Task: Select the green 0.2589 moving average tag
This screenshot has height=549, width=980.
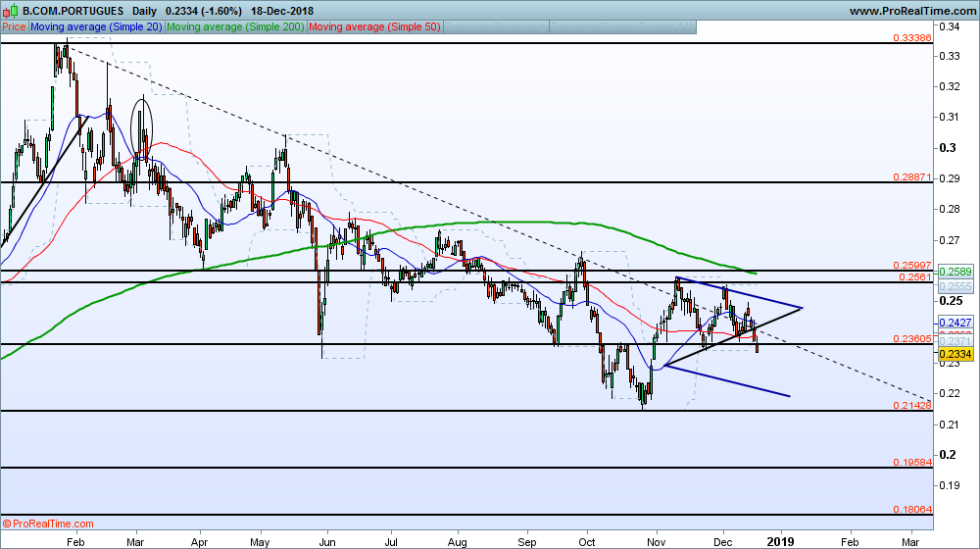Action: point(955,272)
